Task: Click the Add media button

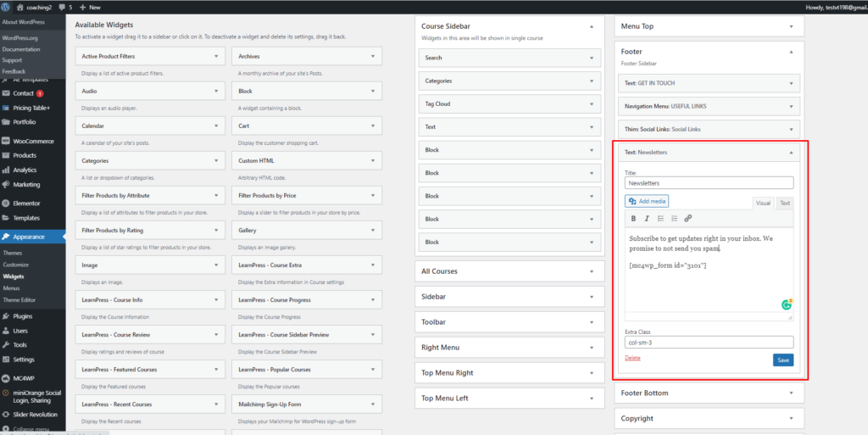Action: tap(647, 202)
